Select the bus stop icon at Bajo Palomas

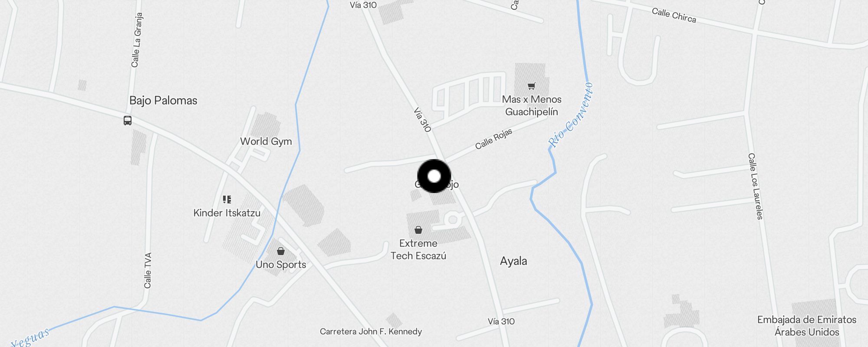point(128,121)
